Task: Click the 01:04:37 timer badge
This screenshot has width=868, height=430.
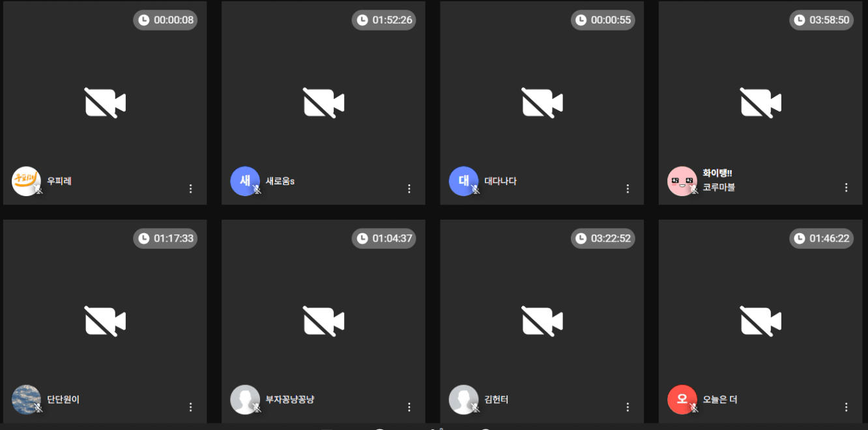Action: tap(384, 238)
